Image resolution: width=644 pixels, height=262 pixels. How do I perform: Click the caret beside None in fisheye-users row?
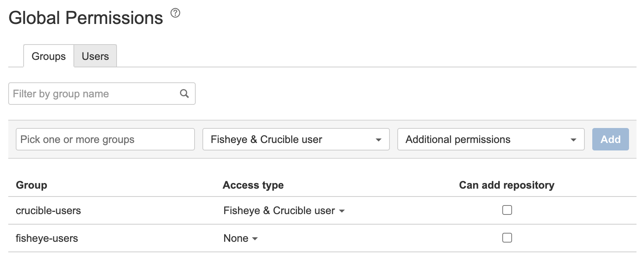[255, 239]
